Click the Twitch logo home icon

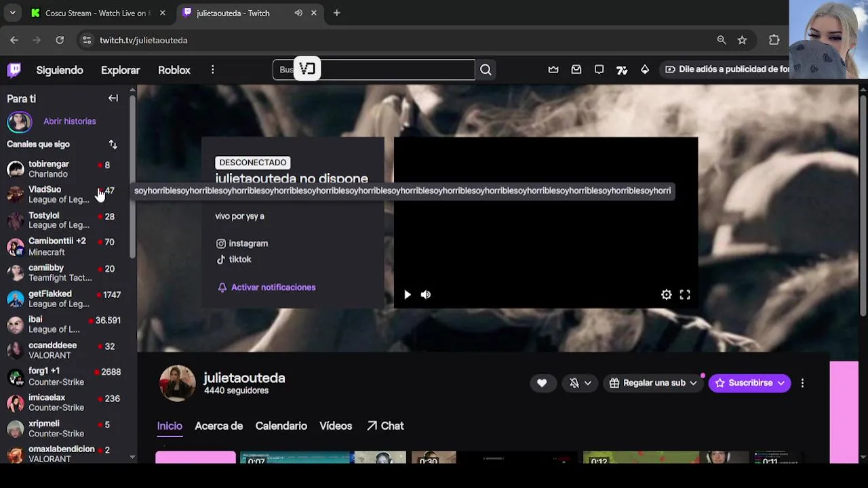coord(14,70)
